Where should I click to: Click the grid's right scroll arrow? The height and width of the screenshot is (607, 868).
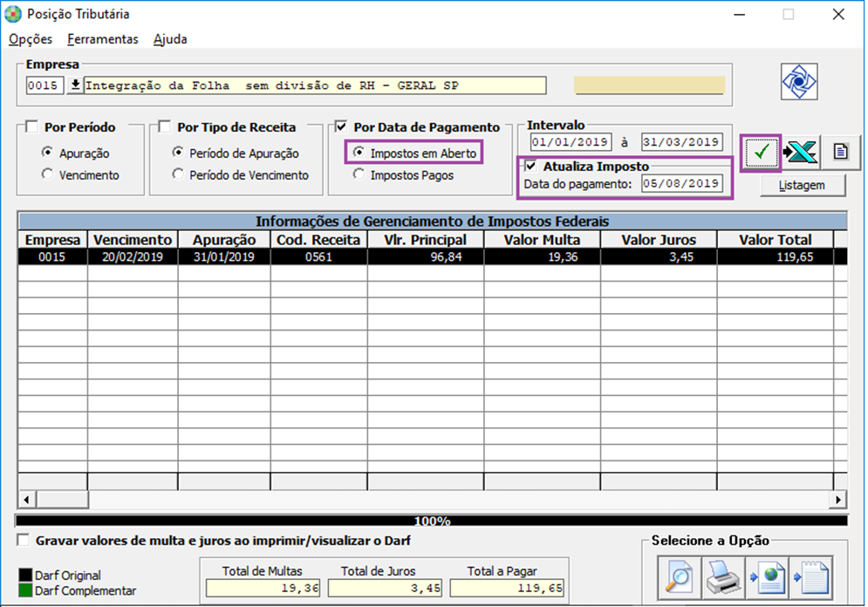[838, 500]
